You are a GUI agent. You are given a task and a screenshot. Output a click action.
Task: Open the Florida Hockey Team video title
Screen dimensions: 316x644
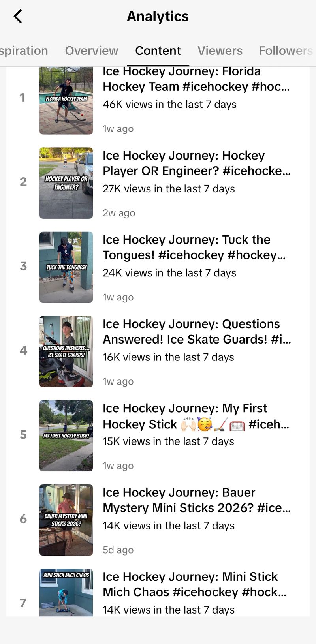coord(196,79)
